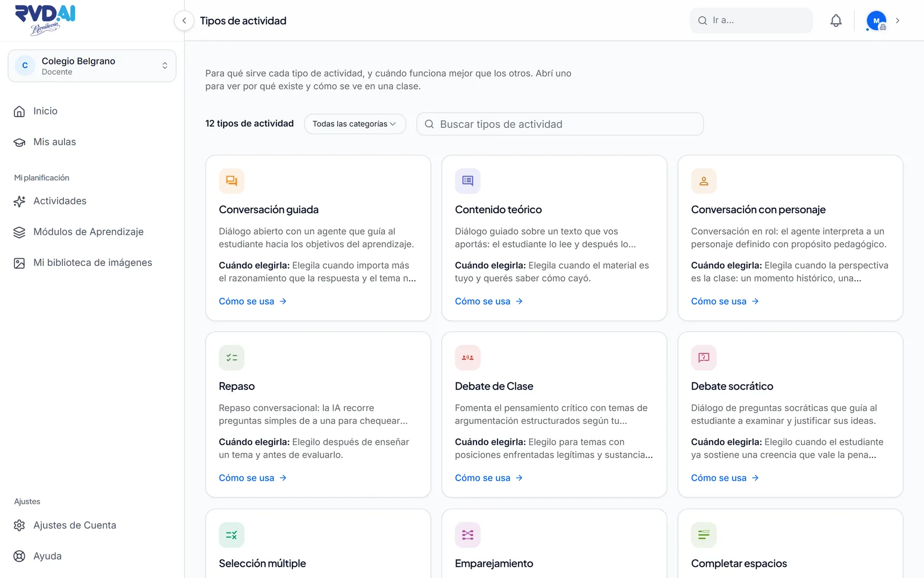Click the Selección múltiple icon
The height and width of the screenshot is (578, 924).
click(x=232, y=535)
